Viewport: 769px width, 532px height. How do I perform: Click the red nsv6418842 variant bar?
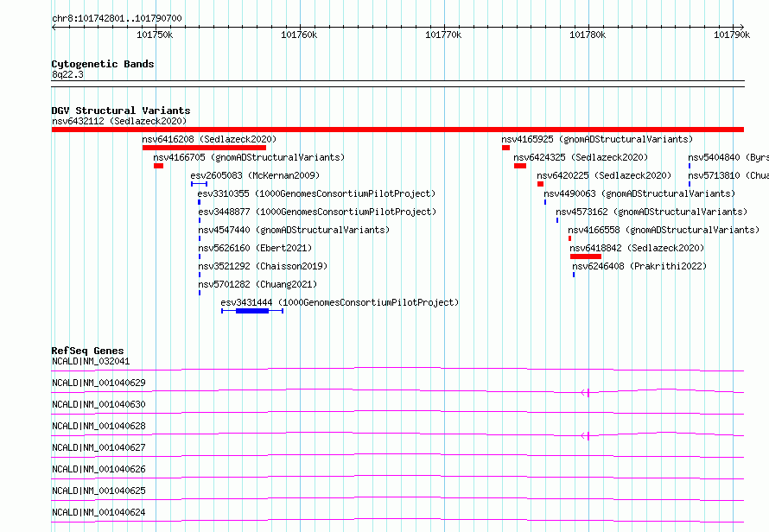586,256
